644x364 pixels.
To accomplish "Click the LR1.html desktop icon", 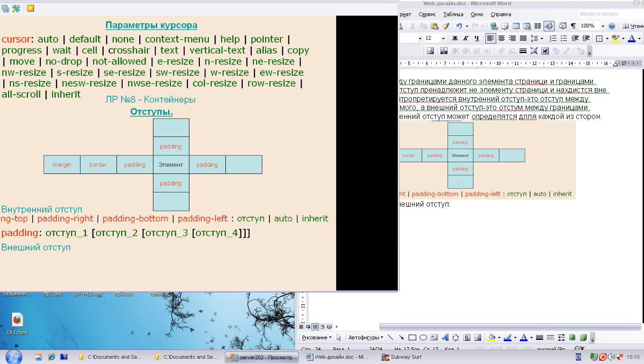I will coord(18,324).
